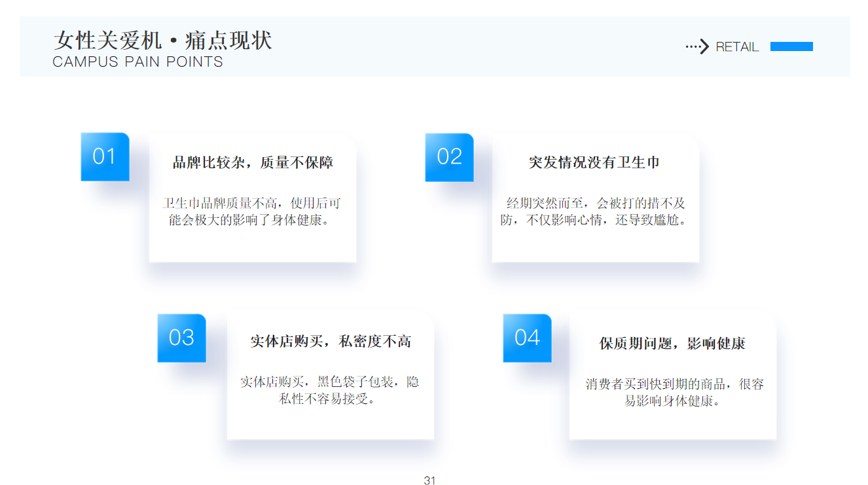This screenshot has height=485, width=868.
Task: Select heading 品牌比较杂，质量不保障
Action: [x=253, y=162]
